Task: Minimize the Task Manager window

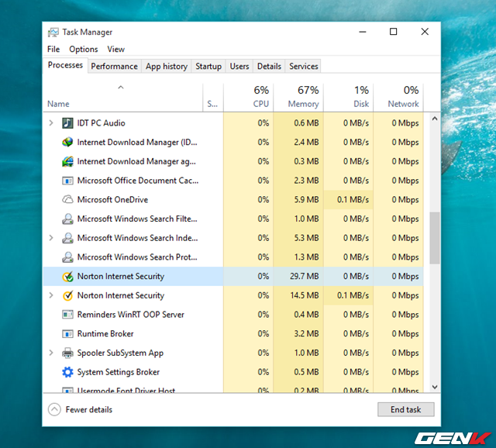Action: [x=363, y=32]
